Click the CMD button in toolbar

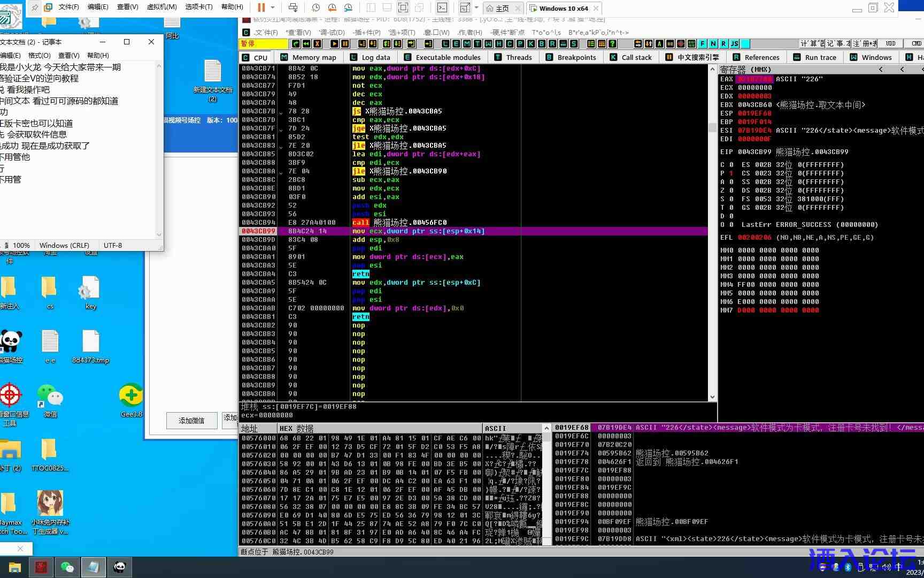916,44
